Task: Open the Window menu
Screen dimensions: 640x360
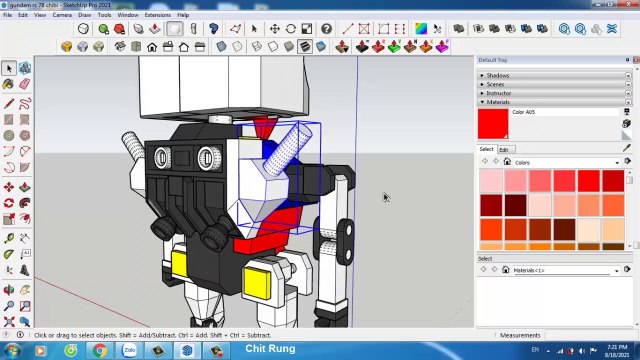Action: point(128,15)
